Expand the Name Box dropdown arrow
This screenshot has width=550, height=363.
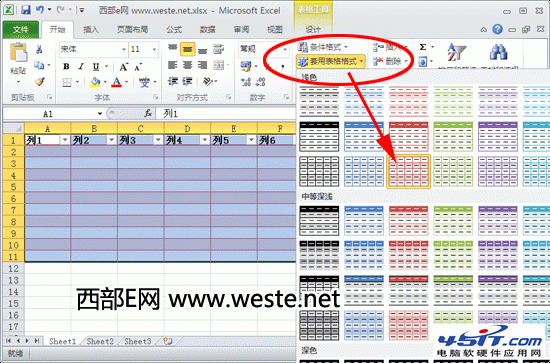(100, 114)
